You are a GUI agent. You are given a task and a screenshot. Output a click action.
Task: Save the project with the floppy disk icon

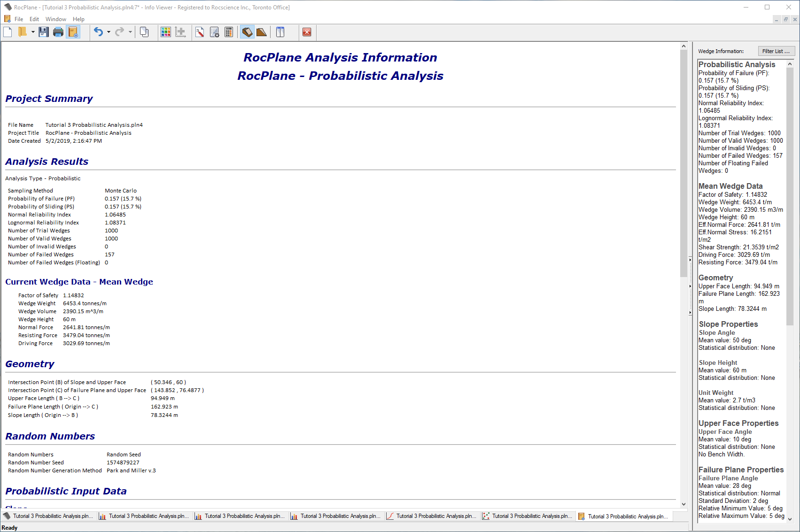click(x=44, y=32)
